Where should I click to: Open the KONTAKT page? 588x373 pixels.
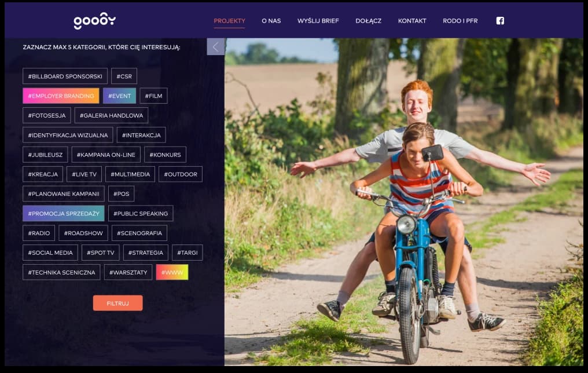point(412,21)
